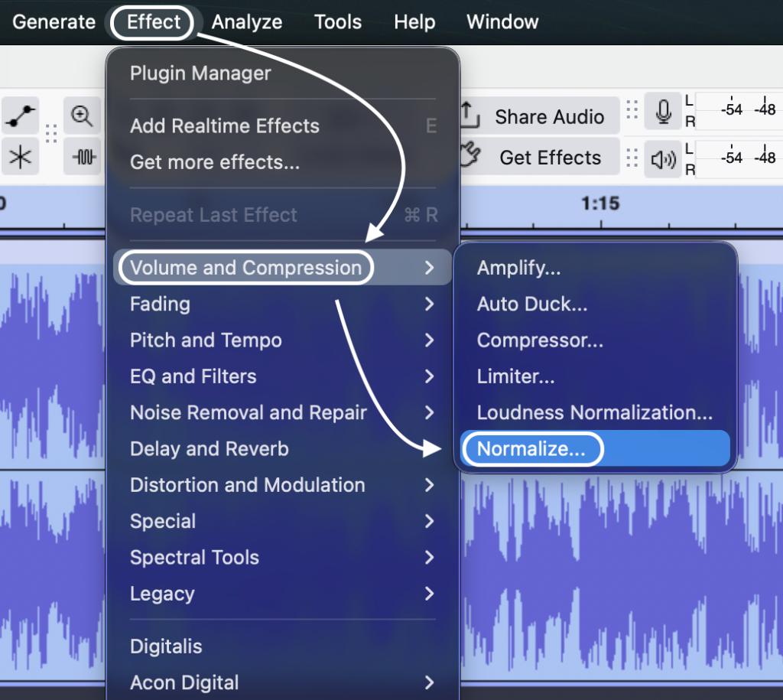Screen dimensions: 783x700
Task: Select the Multi-tool asterisk icon
Action: [21, 158]
